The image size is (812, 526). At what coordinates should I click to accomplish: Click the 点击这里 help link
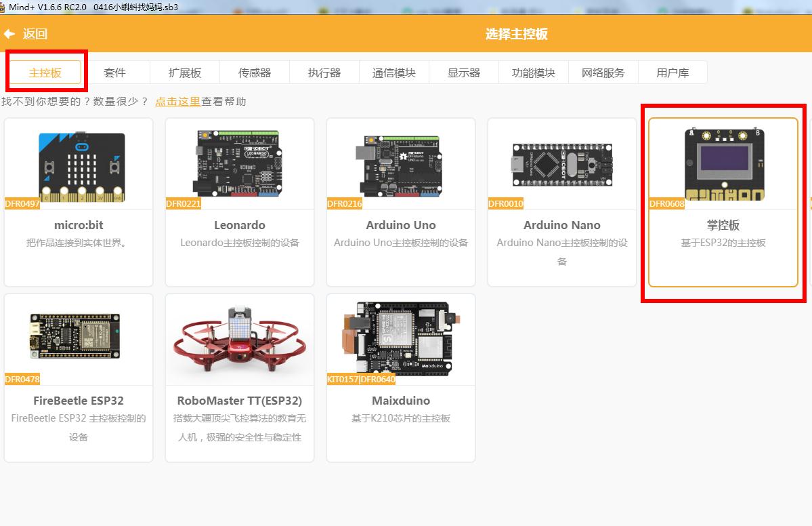(x=177, y=102)
